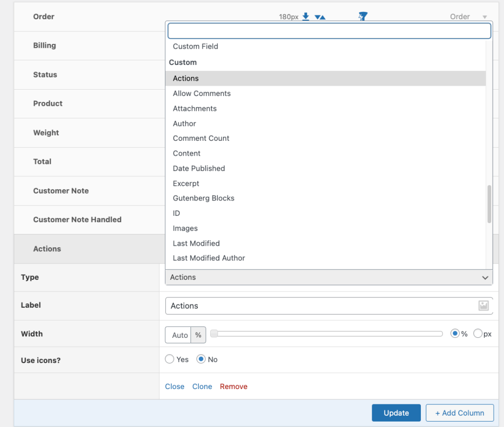Click the sorting arrows icon in the toolbar
The width and height of the screenshot is (504, 427).
pyautogui.click(x=319, y=16)
